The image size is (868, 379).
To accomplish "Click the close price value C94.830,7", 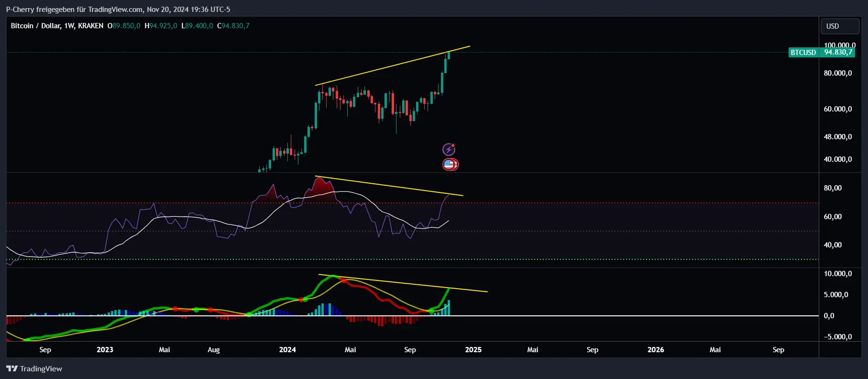I will (233, 26).
